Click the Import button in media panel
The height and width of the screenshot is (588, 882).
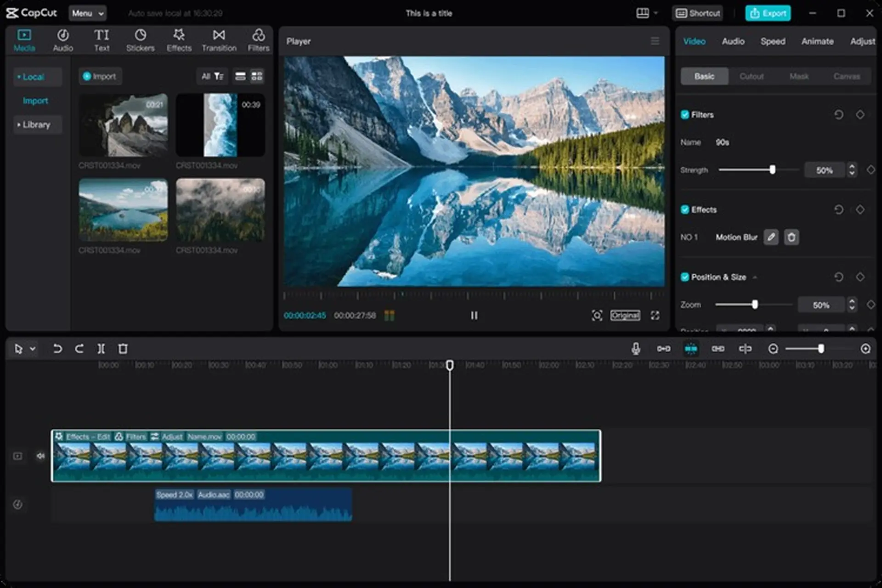(100, 76)
